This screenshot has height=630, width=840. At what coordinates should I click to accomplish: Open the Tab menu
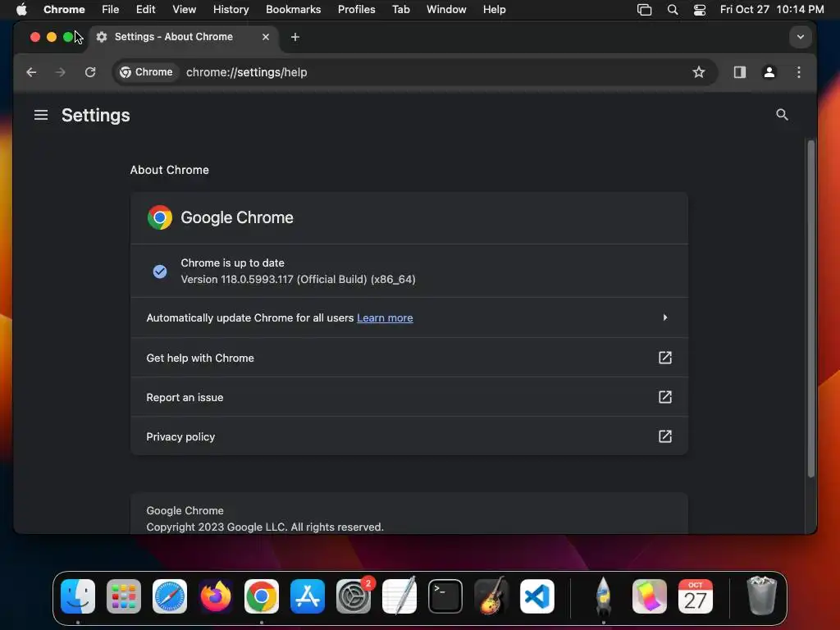pos(400,9)
